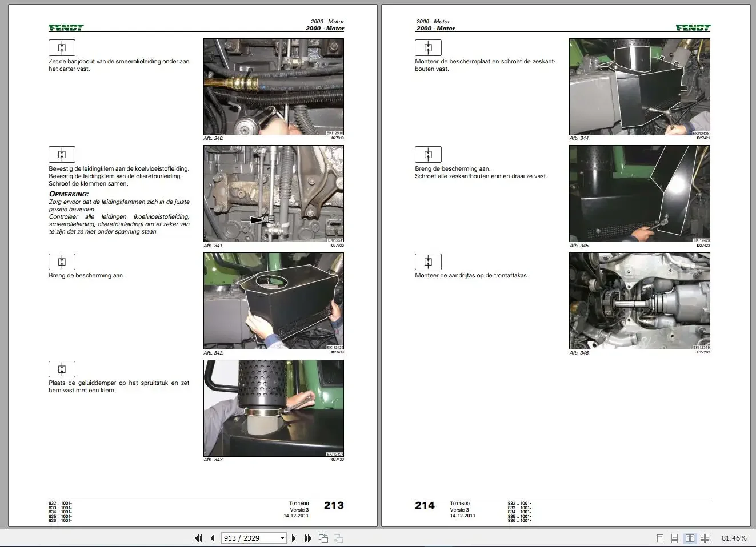The height and width of the screenshot is (547, 756).
Task: Jump to the last page
Action: point(308,538)
